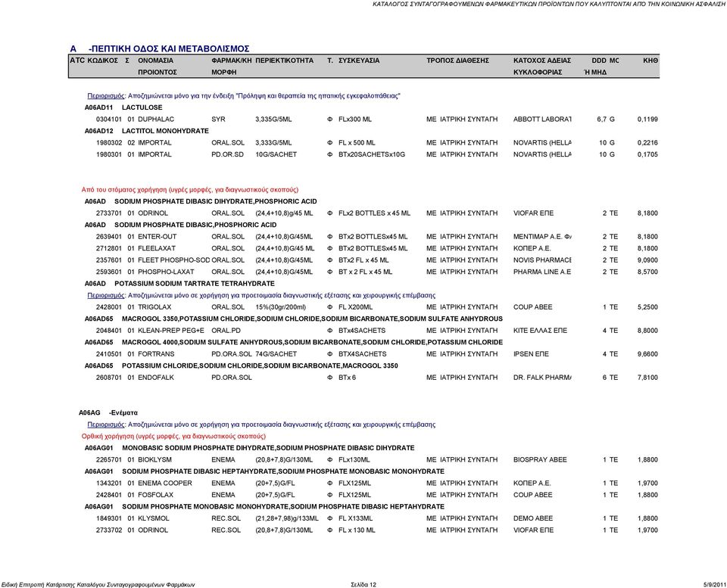The width and height of the screenshot is (727, 588).
Task: Click holder IPSEN ΕΠΕ
Action: pyautogui.click(x=531, y=354)
